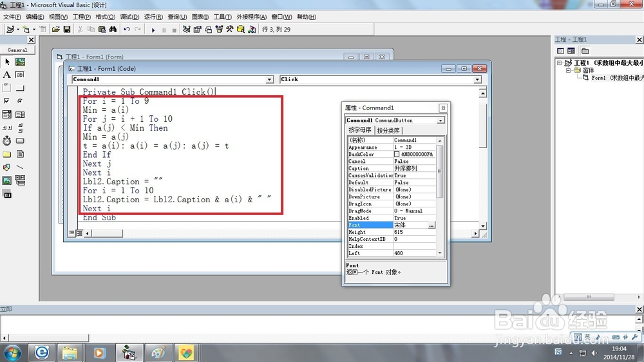The height and width of the screenshot is (362, 644).
Task: Collapse the 窗体 folder node
Action: click(569, 70)
